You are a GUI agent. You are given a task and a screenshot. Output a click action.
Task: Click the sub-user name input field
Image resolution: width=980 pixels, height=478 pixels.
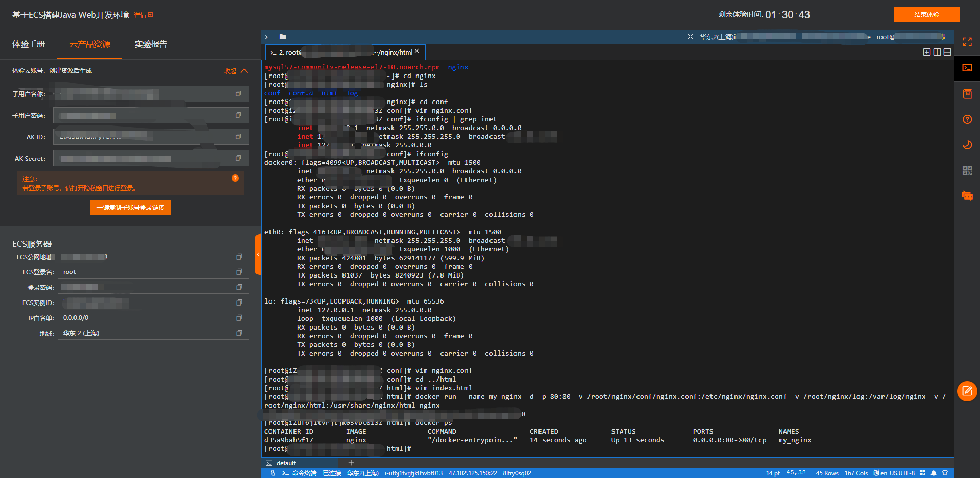[x=151, y=94]
